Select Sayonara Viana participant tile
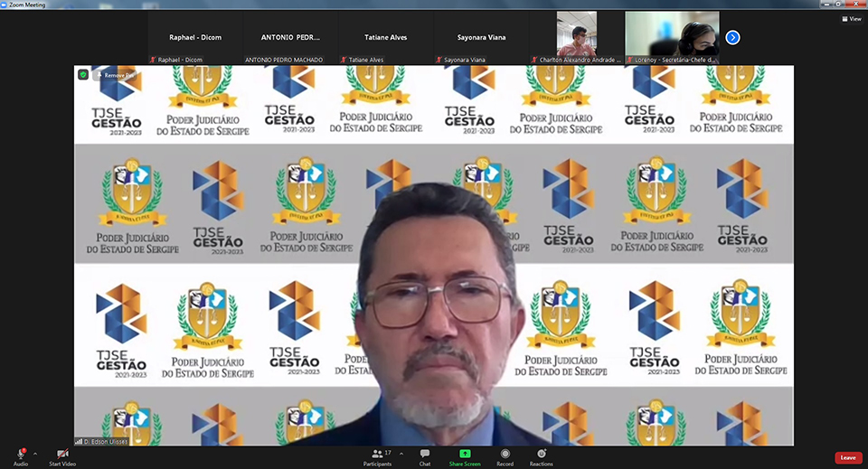Viewport: 868px width, 469px height. tap(480, 37)
